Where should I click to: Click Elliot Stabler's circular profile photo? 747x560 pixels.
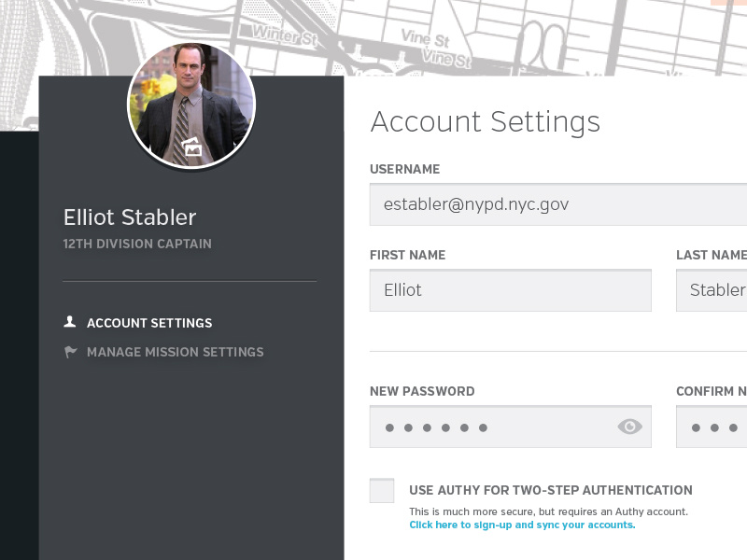[x=191, y=103]
